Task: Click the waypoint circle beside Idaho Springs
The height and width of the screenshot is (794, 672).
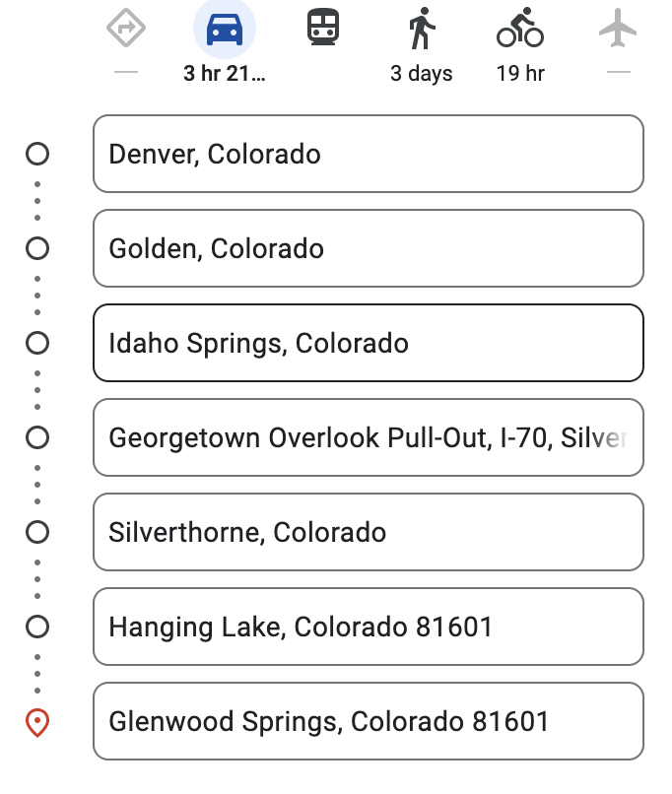Action: pyautogui.click(x=37, y=343)
